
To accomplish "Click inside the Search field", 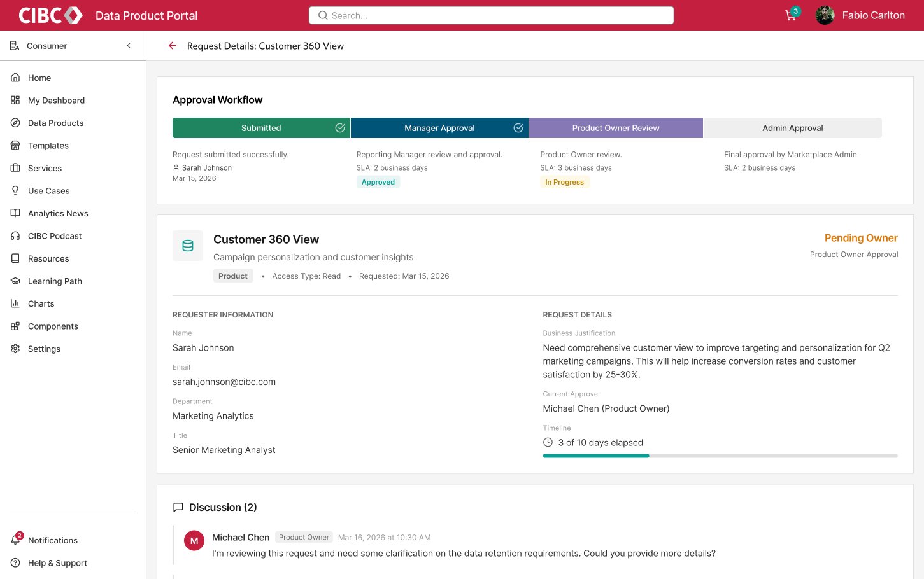I will 491,15.
